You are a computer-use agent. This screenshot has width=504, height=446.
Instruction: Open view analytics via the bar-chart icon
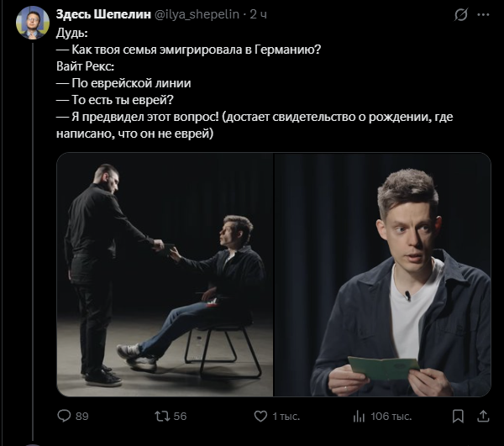point(359,417)
